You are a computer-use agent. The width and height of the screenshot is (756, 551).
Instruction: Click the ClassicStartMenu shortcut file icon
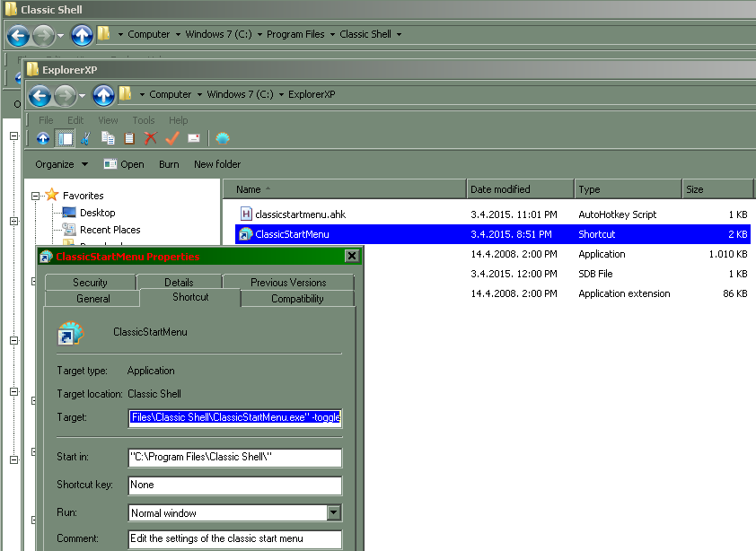(x=246, y=234)
